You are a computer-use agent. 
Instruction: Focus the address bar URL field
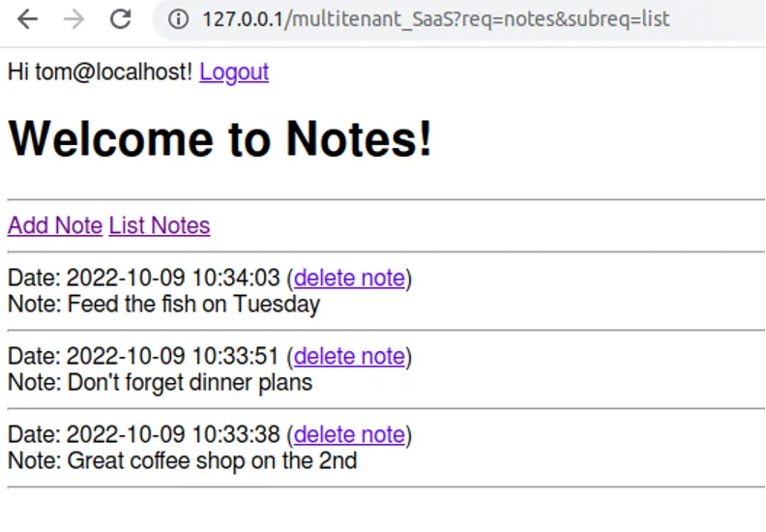(x=435, y=18)
